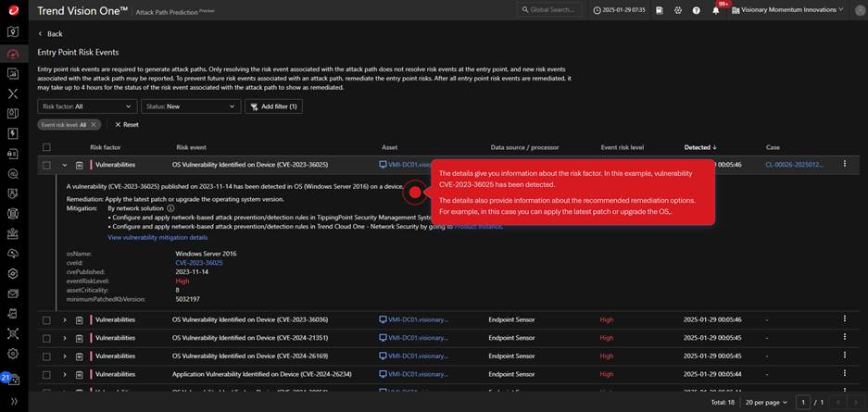
Task: Open more options for CVE-2023-36025 row
Action: (844, 164)
